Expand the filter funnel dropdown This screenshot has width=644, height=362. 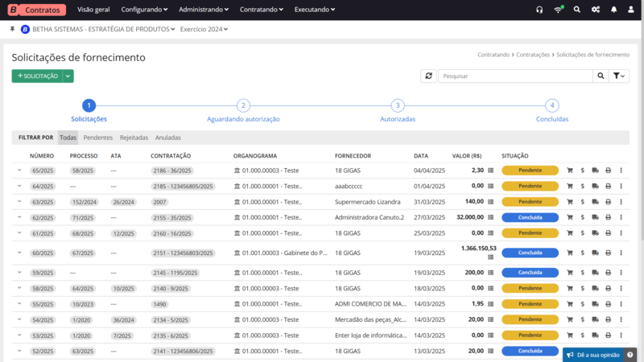(619, 76)
